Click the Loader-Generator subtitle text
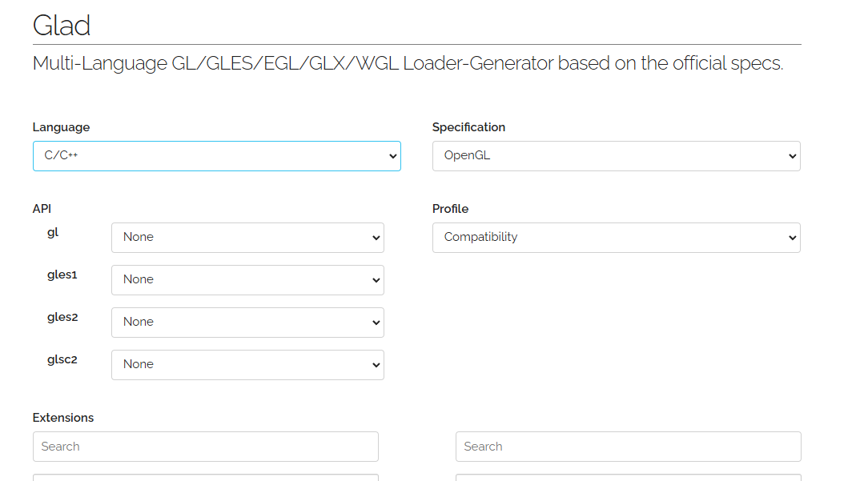This screenshot has width=868, height=481. tap(408, 63)
